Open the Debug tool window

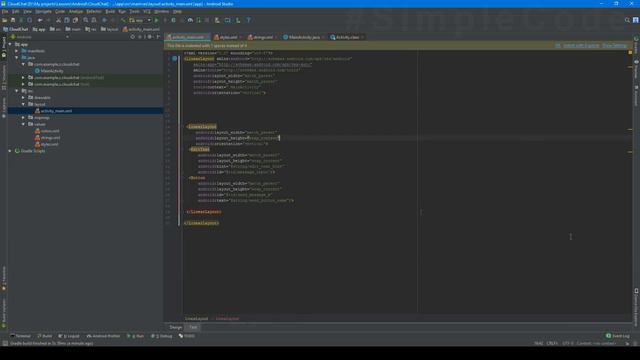point(162,336)
